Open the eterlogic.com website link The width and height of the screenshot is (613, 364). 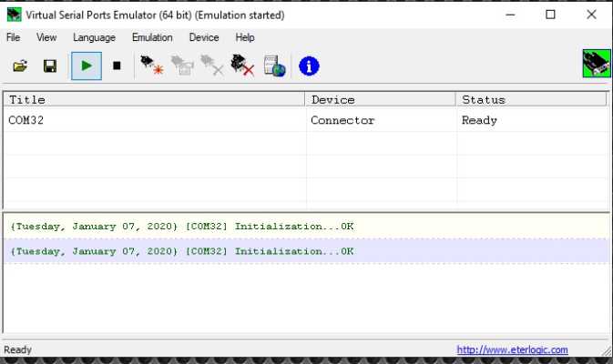point(512,349)
